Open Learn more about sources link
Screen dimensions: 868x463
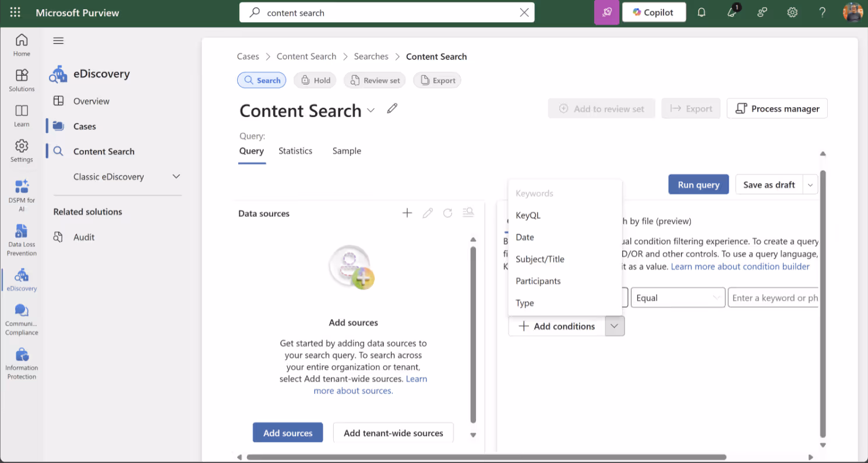click(x=370, y=384)
